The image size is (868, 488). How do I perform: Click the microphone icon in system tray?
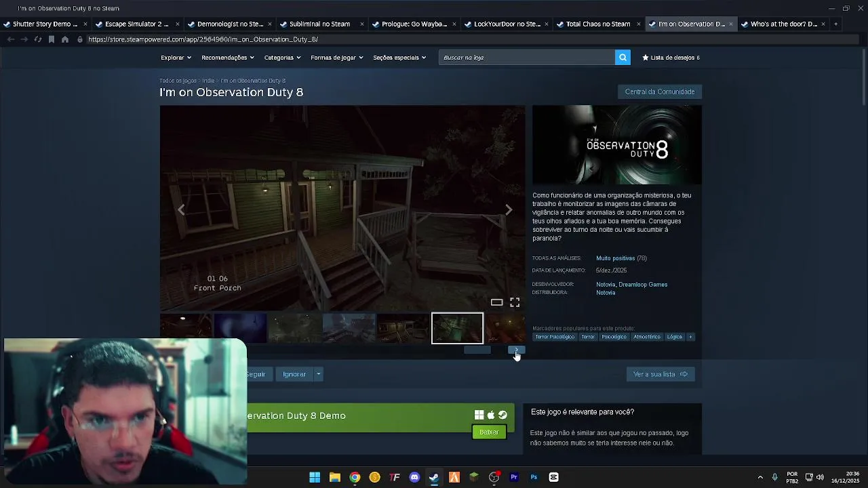(x=774, y=477)
